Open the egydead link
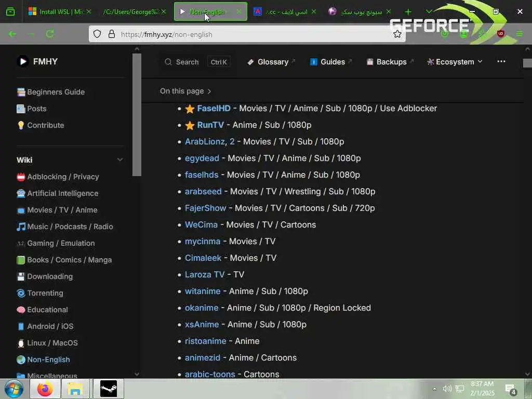532x399 pixels. pos(202,158)
